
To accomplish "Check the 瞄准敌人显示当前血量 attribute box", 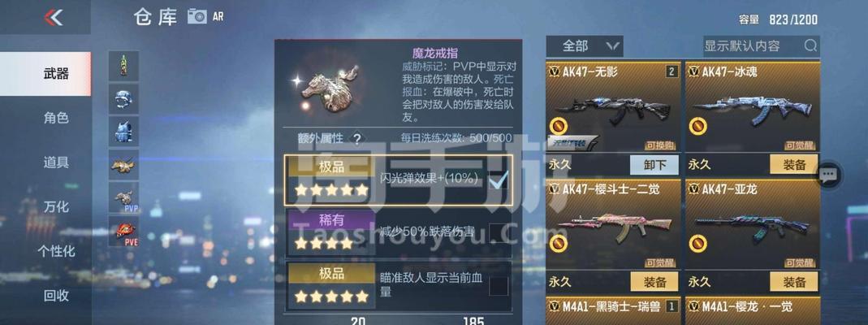I will [499, 286].
